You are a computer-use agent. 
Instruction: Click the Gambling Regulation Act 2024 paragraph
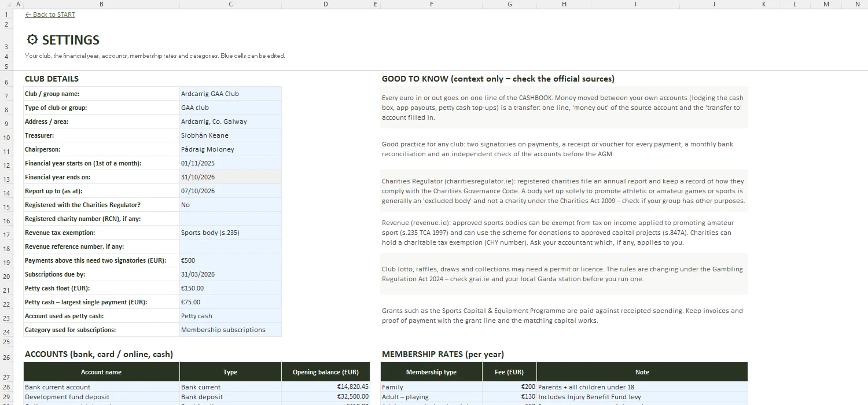pyautogui.click(x=564, y=274)
